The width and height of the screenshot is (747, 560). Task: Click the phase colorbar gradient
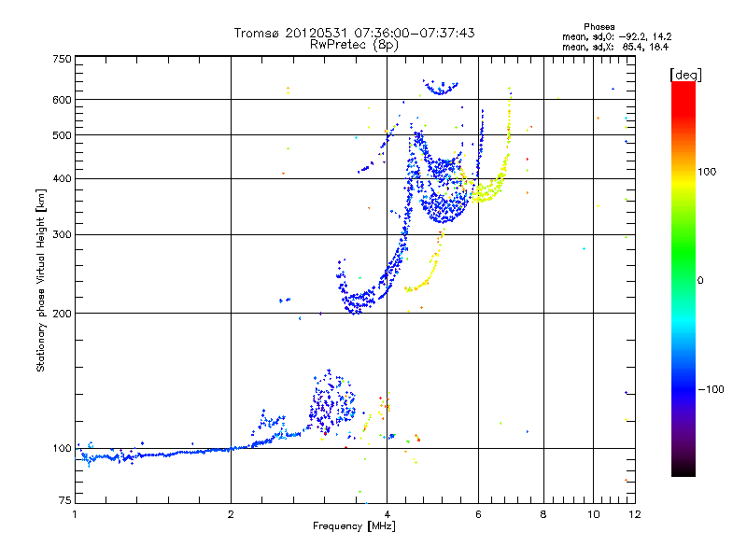click(x=684, y=278)
